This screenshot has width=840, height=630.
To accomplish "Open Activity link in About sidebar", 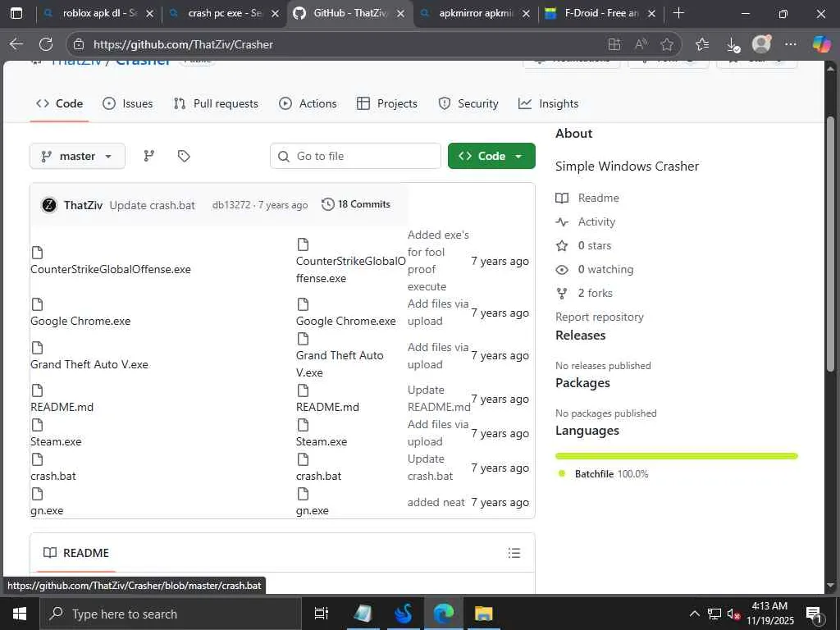I will click(586, 221).
